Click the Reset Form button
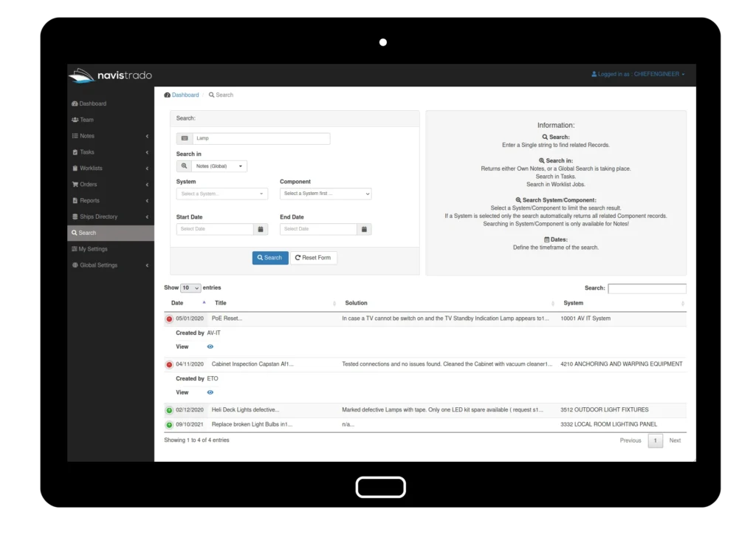Viewport: 756px width, 535px height. click(x=313, y=258)
